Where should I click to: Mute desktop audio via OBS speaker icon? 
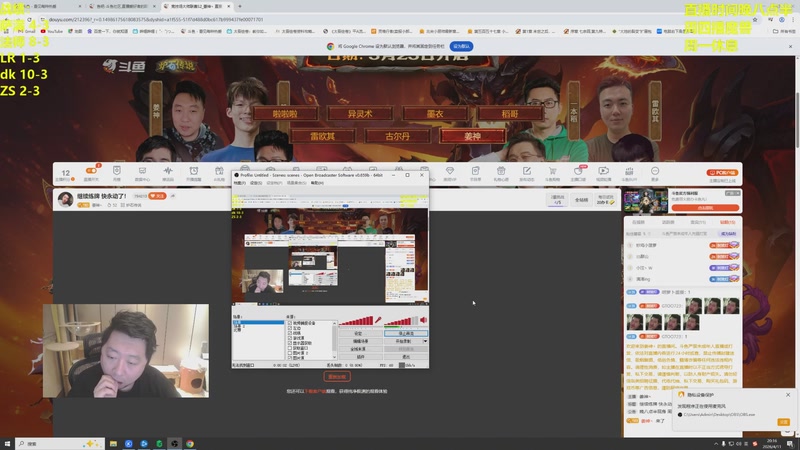[423, 320]
